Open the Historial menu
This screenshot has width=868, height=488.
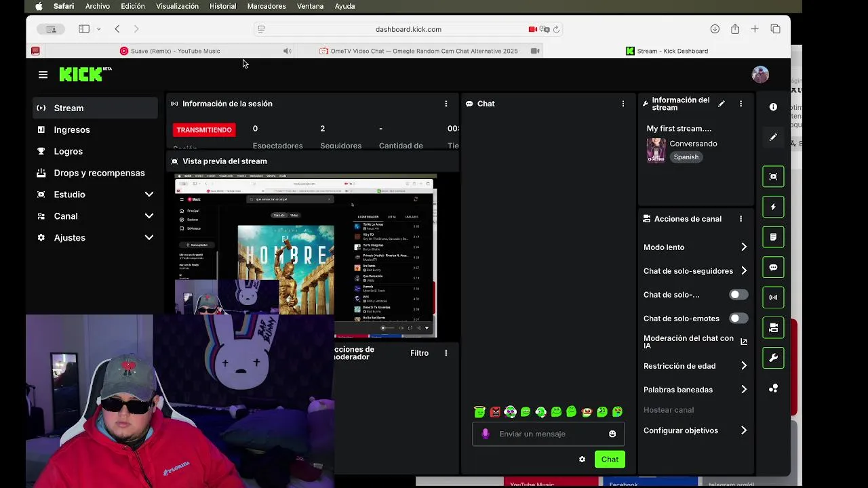pyautogui.click(x=223, y=6)
